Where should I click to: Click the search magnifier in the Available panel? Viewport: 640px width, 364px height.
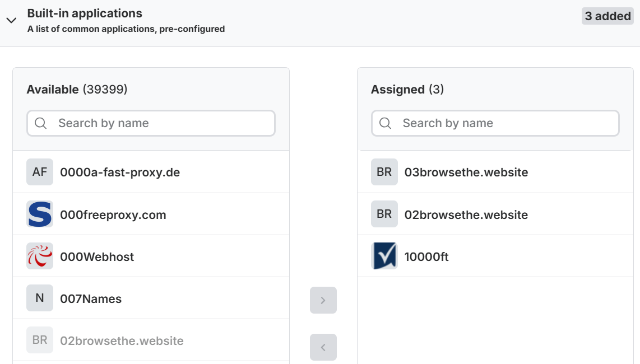click(40, 123)
